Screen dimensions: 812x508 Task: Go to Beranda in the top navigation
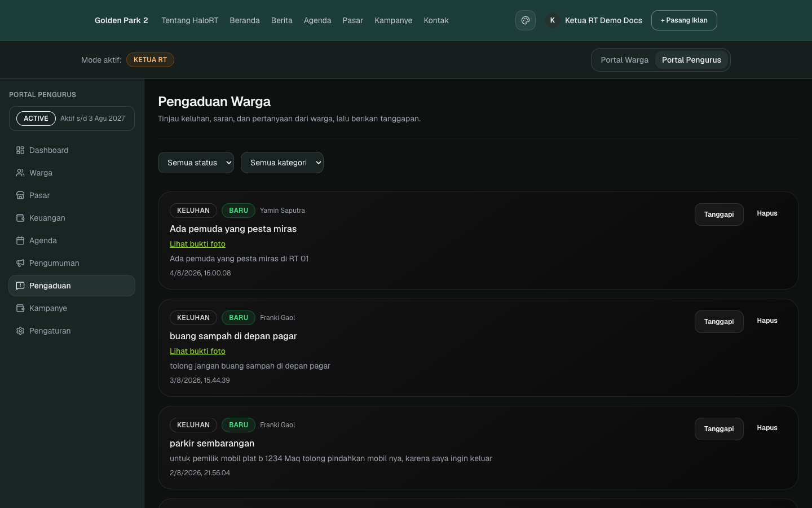pyautogui.click(x=245, y=20)
